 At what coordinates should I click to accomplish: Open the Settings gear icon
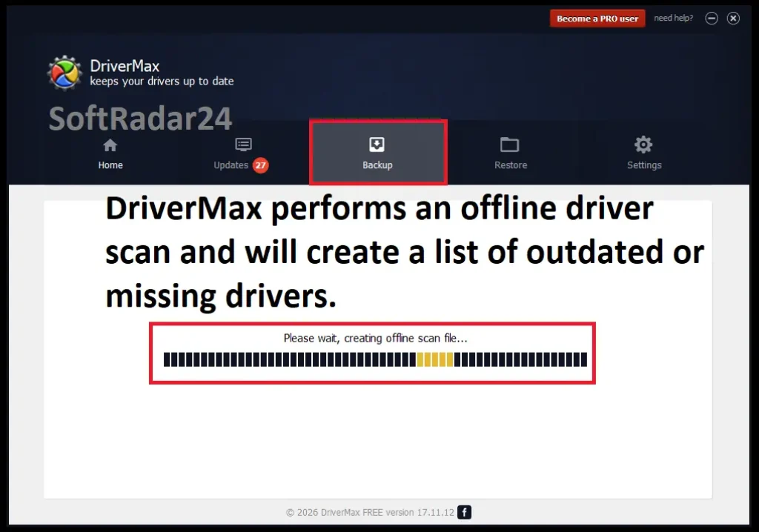click(643, 144)
